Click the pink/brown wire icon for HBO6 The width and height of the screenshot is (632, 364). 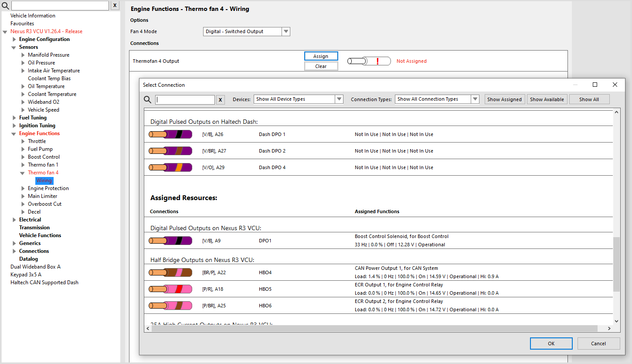point(170,306)
